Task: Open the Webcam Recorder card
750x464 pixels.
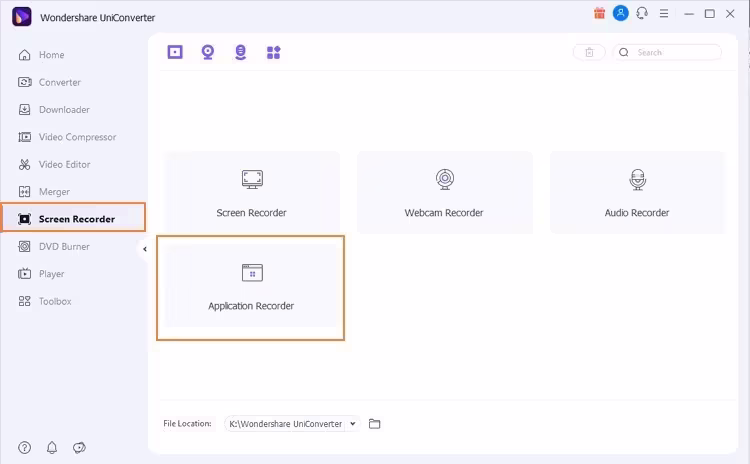Action: (445, 192)
